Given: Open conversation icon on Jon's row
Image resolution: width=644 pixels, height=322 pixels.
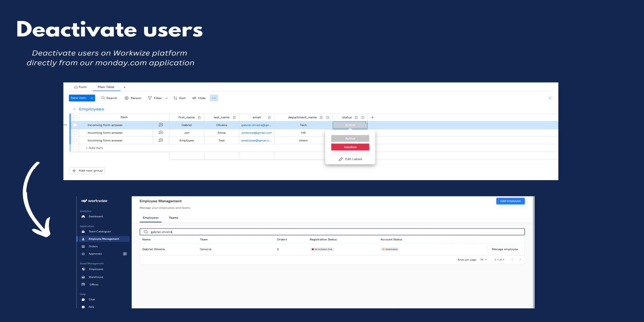Looking at the screenshot, I should tap(161, 132).
